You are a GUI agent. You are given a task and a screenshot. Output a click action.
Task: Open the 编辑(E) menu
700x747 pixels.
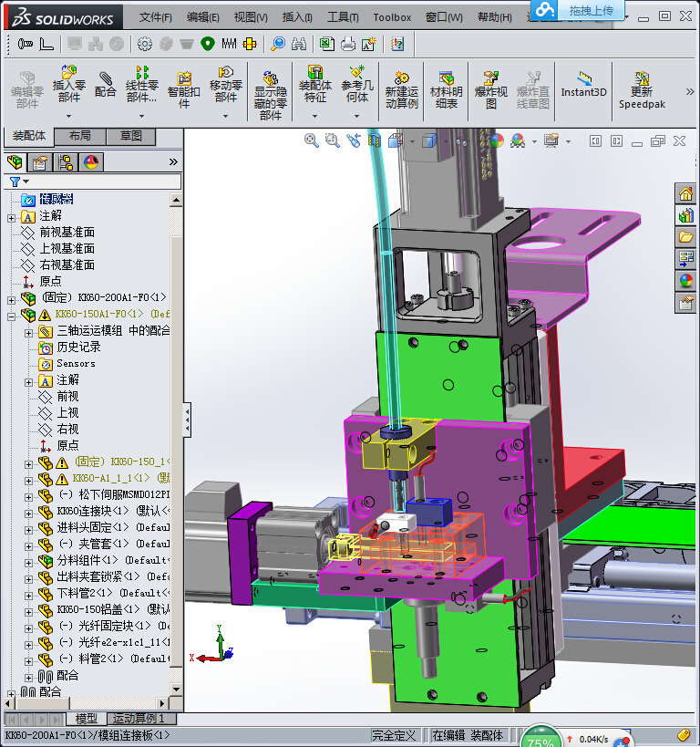point(203,17)
